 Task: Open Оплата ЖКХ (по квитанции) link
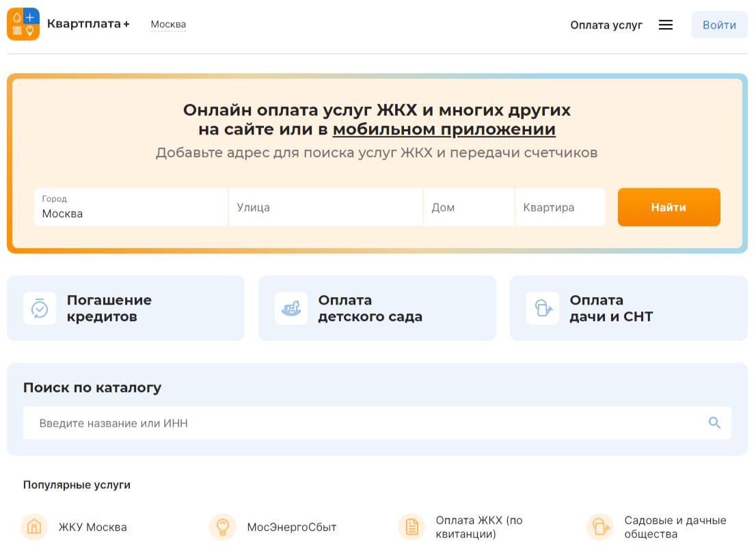(x=479, y=527)
